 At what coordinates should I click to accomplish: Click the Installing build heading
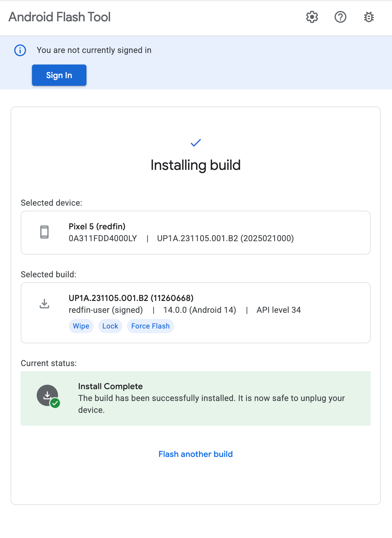(x=196, y=165)
